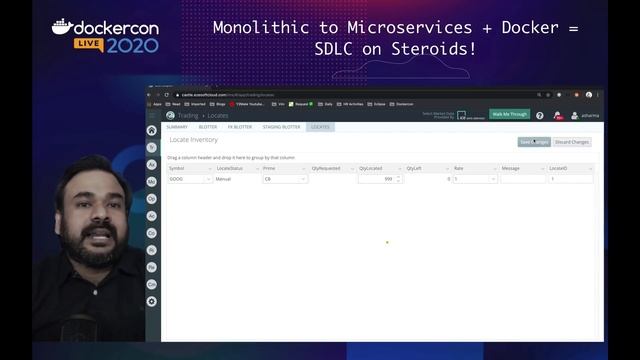Open the browser three-dot menu
640x360 pixels.
[598, 95]
